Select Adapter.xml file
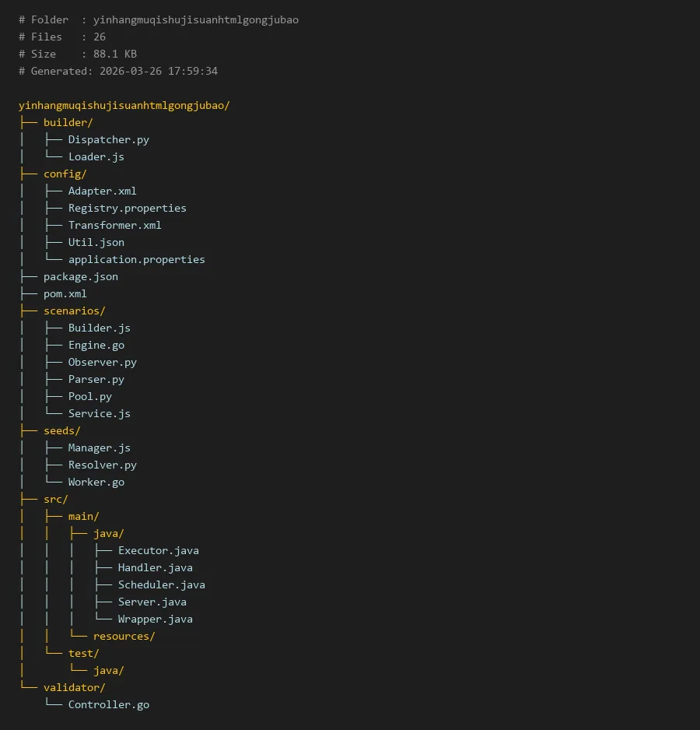Screen dimensions: 700x730 [102, 191]
